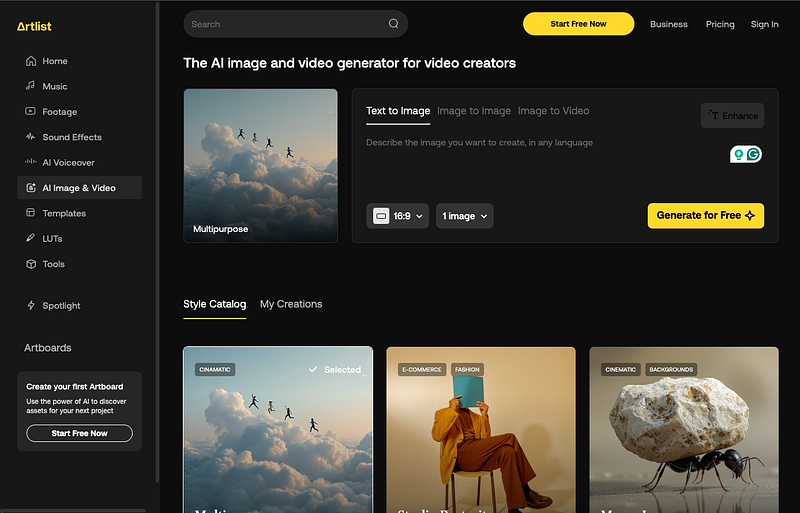Open the Pricing link

720,24
